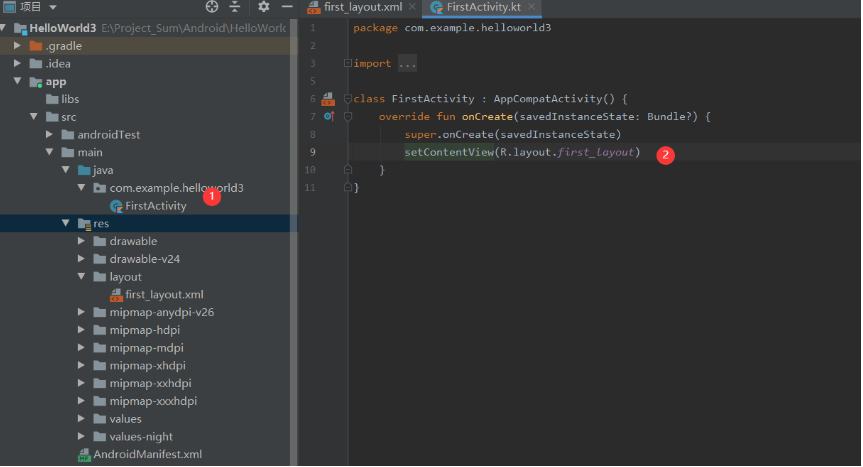Click the locate/scroll-from-source target icon

pyautogui.click(x=212, y=7)
